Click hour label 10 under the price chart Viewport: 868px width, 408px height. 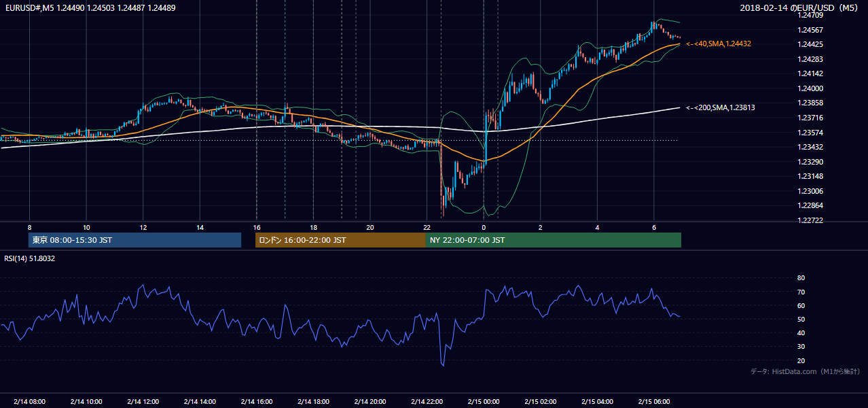coord(86,227)
